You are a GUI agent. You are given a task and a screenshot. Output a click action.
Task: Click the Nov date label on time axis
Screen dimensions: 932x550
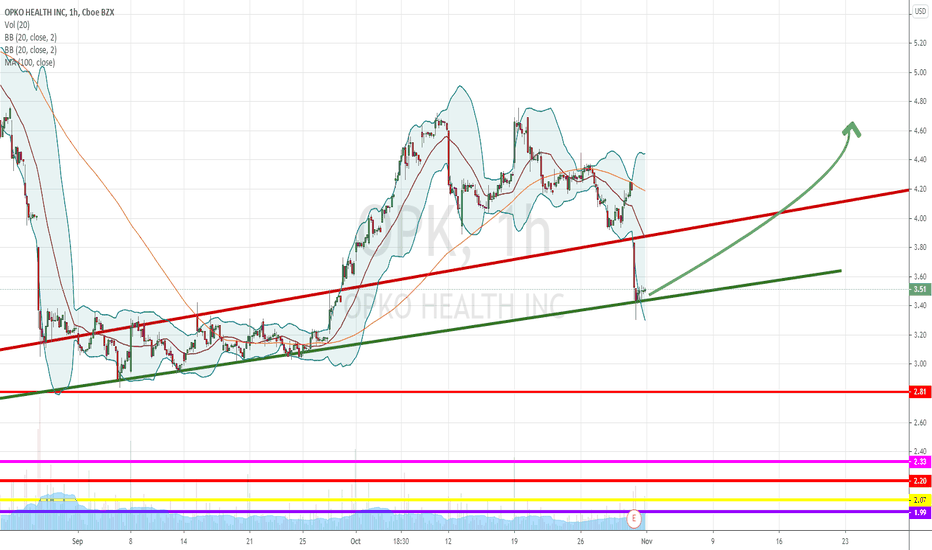pos(647,541)
